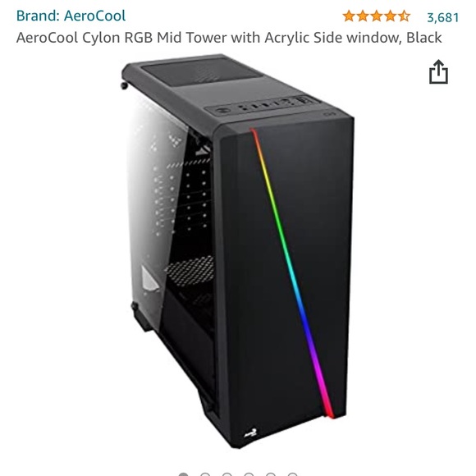The width and height of the screenshot is (476, 476).
Task: Jump to the fifth image carousel dot
Action: point(271,474)
